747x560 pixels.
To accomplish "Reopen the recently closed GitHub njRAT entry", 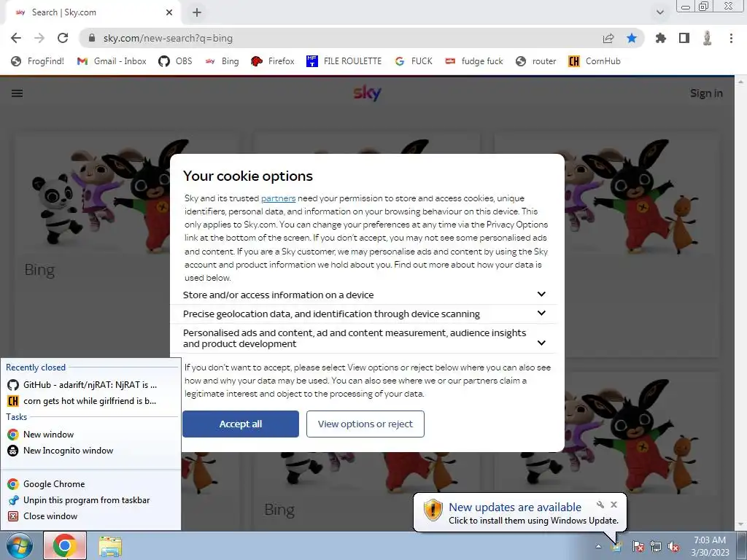I will point(90,385).
